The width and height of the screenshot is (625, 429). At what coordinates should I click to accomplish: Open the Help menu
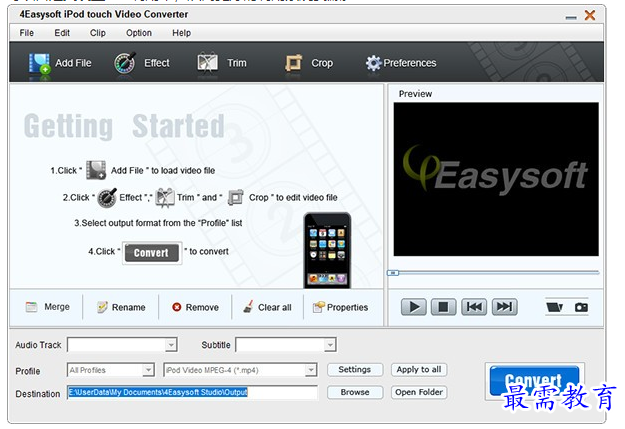pos(181,33)
